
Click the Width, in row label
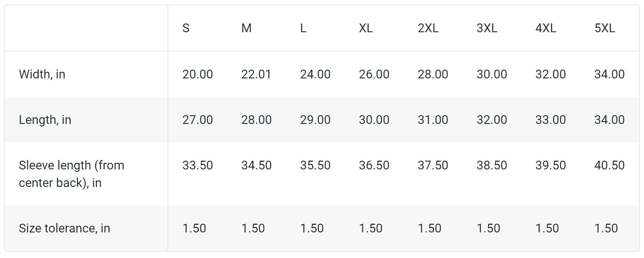pyautogui.click(x=42, y=74)
